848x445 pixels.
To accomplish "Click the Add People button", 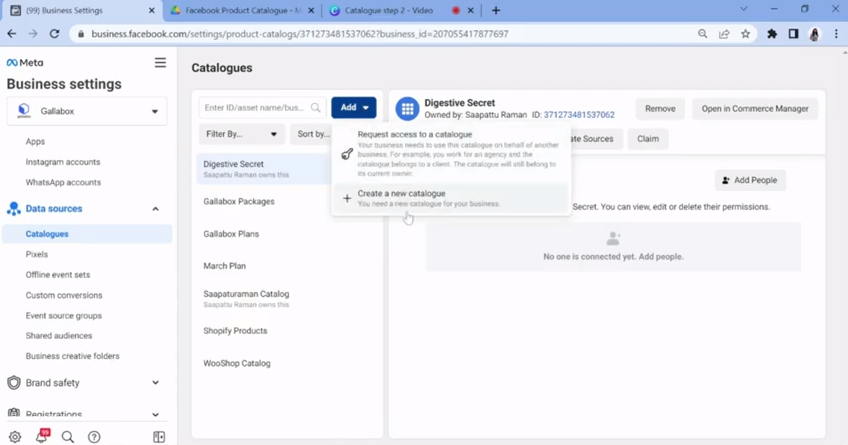I will click(750, 180).
